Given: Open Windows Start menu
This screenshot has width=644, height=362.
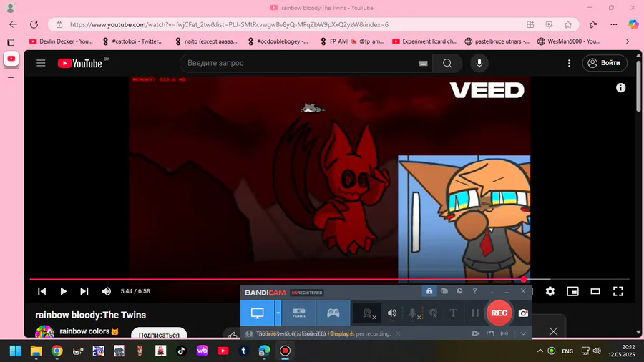Looking at the screenshot, I should 15,351.
